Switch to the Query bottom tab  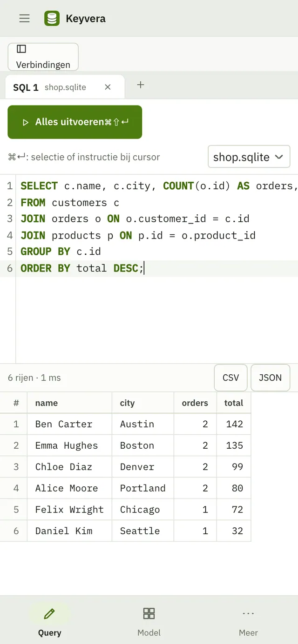pyautogui.click(x=49, y=622)
